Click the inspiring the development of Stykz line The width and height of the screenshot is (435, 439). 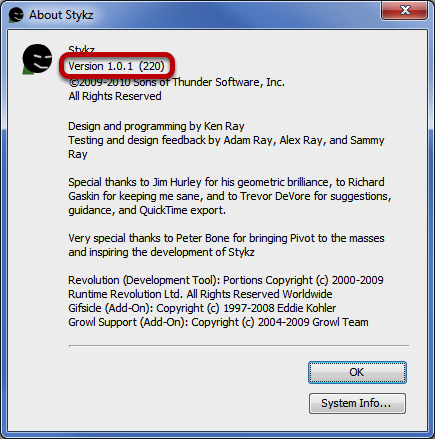161,252
